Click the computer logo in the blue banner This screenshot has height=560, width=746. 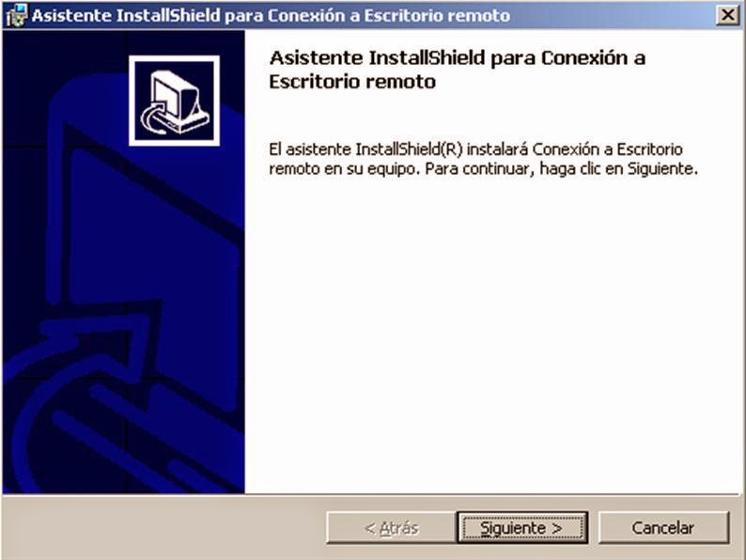[x=174, y=101]
